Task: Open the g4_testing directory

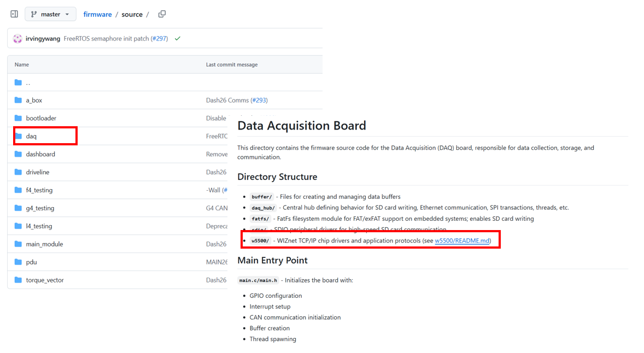Action: coord(40,208)
